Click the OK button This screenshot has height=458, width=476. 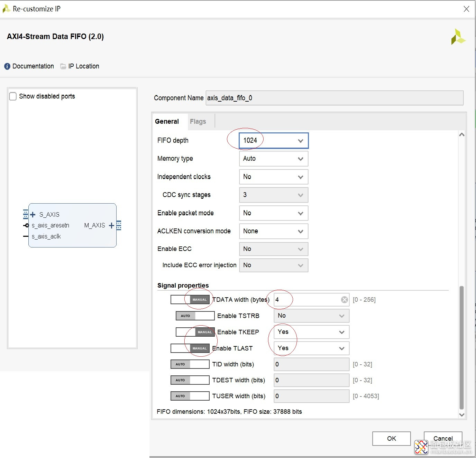[392, 439]
